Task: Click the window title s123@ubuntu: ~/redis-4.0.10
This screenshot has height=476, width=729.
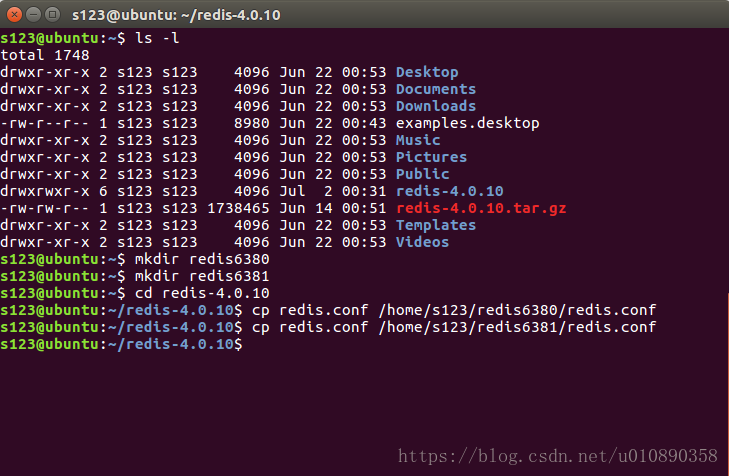Action: click(x=176, y=15)
